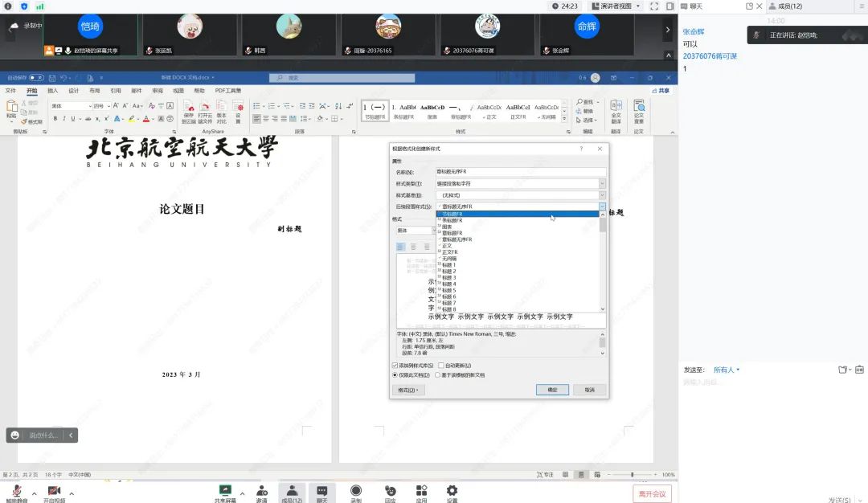The image size is (868, 503).
Task: Switch to the '插入' ribbon tab
Action: pyautogui.click(x=52, y=91)
